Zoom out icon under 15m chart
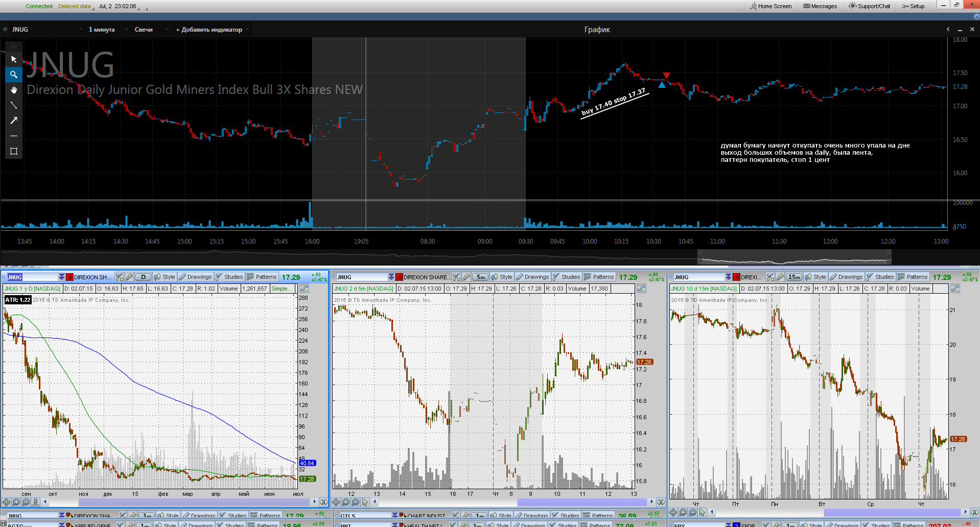This screenshot has width=980, height=527. [x=693, y=512]
